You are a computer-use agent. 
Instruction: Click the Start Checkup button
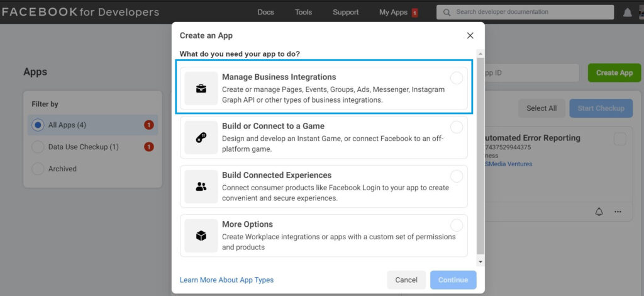coord(601,108)
